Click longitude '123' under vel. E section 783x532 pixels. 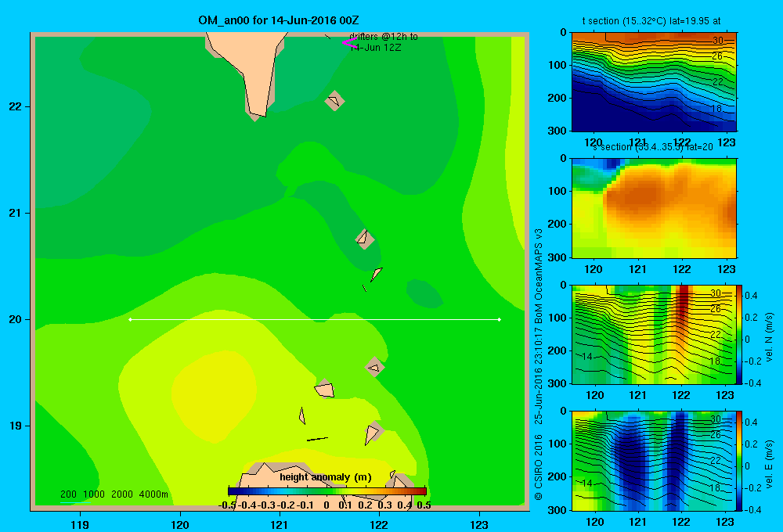724,522
